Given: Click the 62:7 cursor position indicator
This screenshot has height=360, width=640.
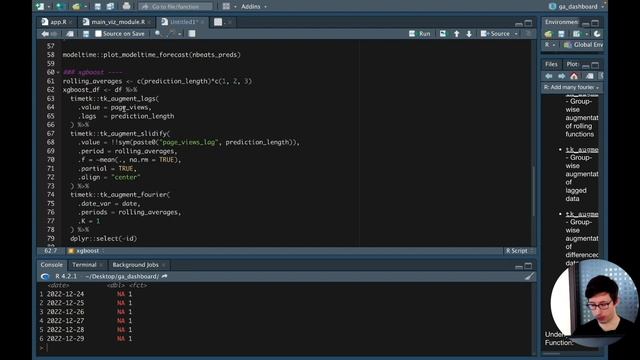Looking at the screenshot, I should (51, 251).
